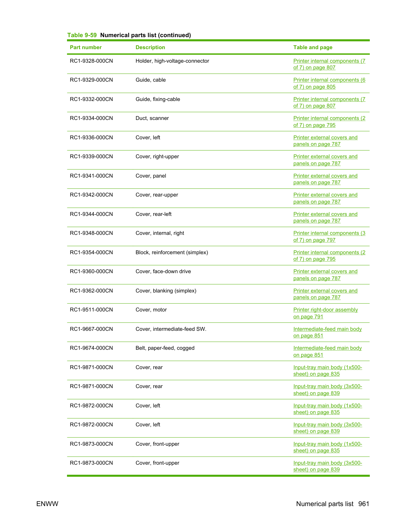Open first Cover, rear 1x500-sheet link page 835
This screenshot has height=532, width=400.
(328, 371)
